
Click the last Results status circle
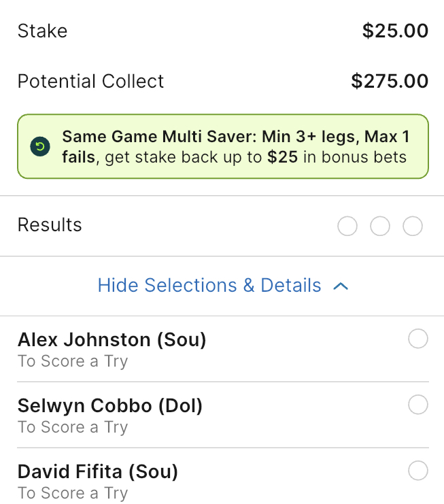click(413, 226)
